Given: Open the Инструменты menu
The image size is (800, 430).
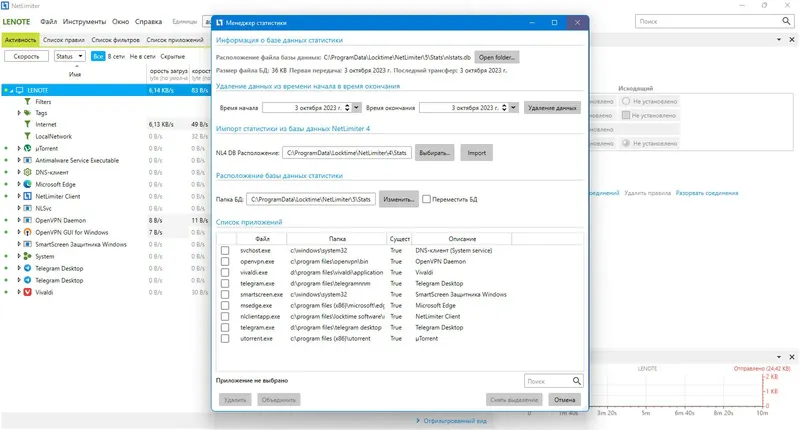Looking at the screenshot, I should [84, 21].
